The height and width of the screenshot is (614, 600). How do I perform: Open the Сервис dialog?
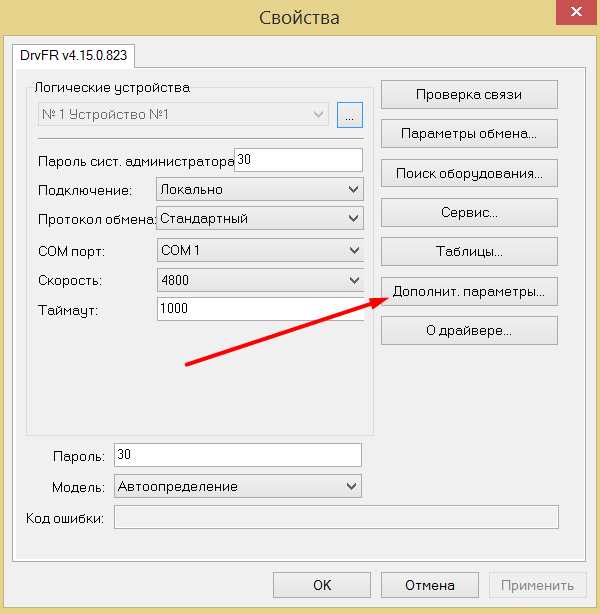[x=469, y=212]
